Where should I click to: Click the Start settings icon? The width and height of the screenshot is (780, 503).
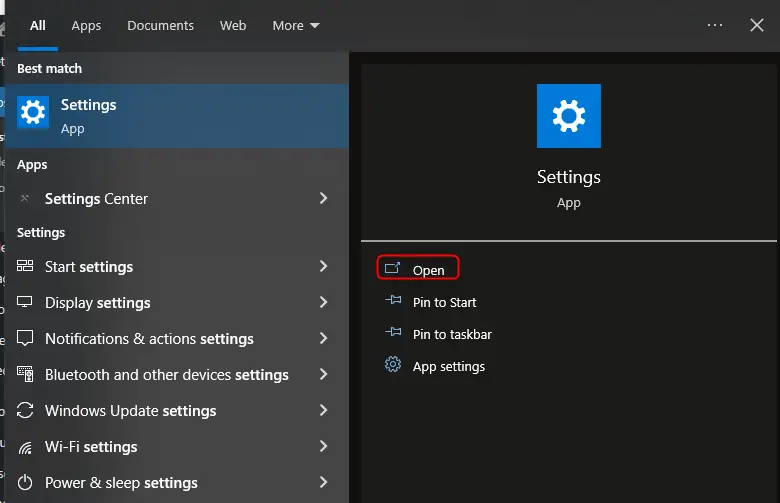pos(25,267)
